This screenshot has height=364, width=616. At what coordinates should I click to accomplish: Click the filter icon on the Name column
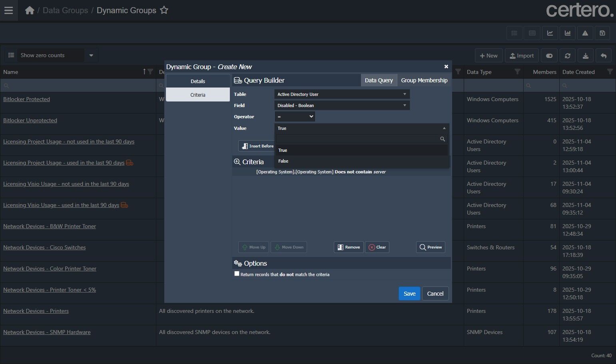[150, 72]
